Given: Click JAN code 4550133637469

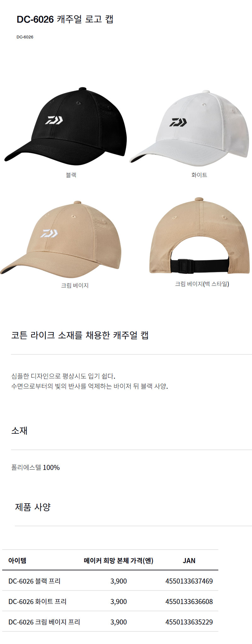Looking at the screenshot, I should tap(189, 581).
